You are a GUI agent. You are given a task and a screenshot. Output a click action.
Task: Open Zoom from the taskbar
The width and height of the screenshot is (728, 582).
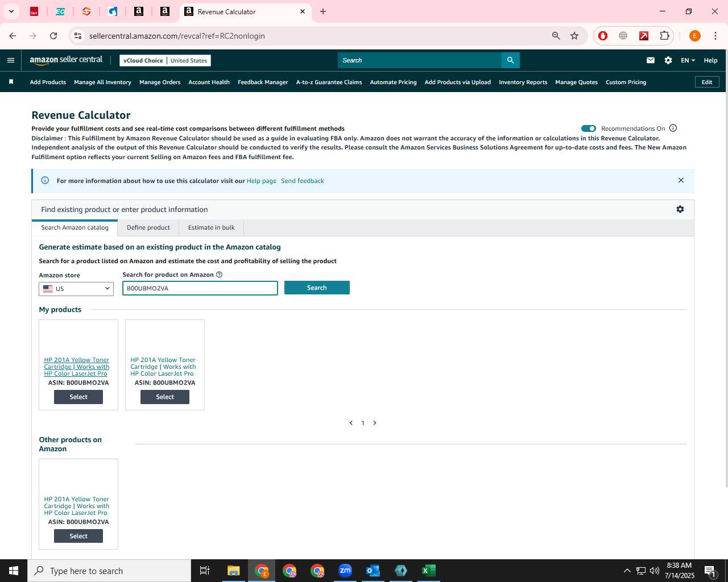pyautogui.click(x=345, y=571)
